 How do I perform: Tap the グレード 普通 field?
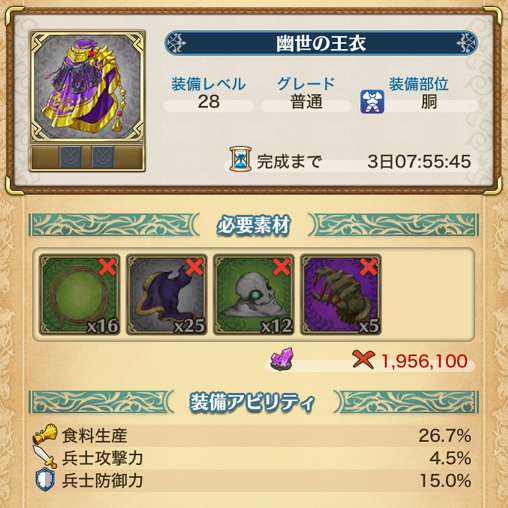point(306,94)
